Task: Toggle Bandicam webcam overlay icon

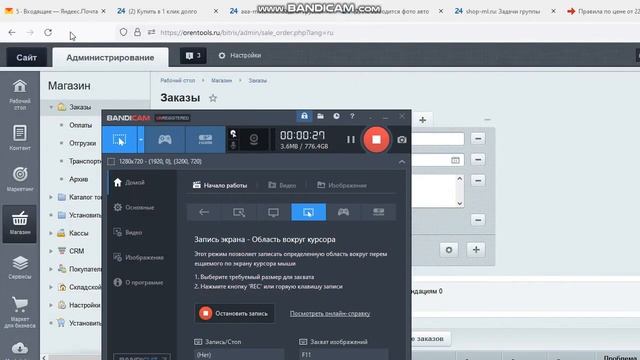Action: [254, 140]
